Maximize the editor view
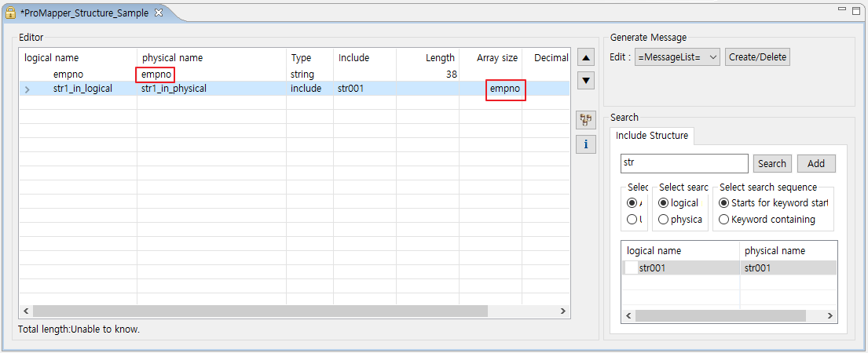The width and height of the screenshot is (868, 353). (x=856, y=10)
